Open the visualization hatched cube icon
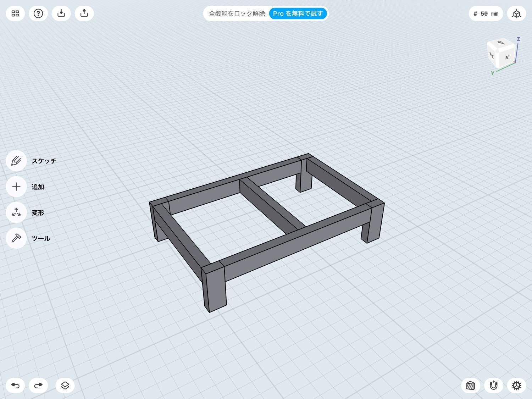532x399 pixels. point(470,385)
